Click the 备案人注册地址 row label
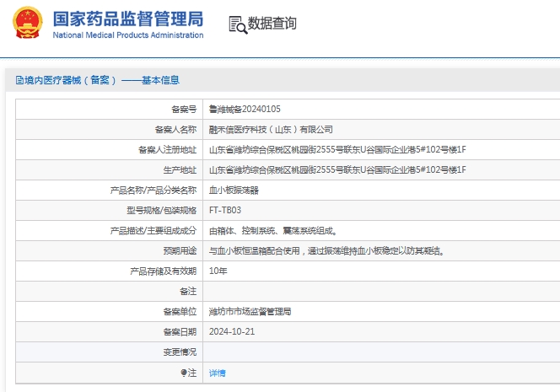 point(168,149)
